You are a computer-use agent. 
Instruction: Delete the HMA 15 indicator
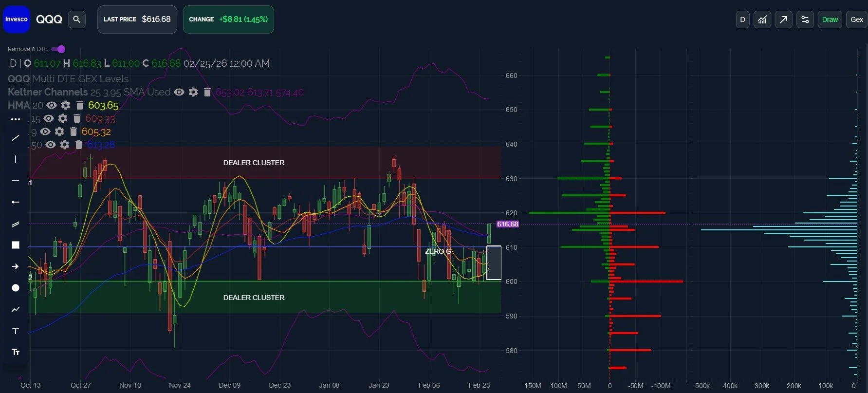(76, 118)
